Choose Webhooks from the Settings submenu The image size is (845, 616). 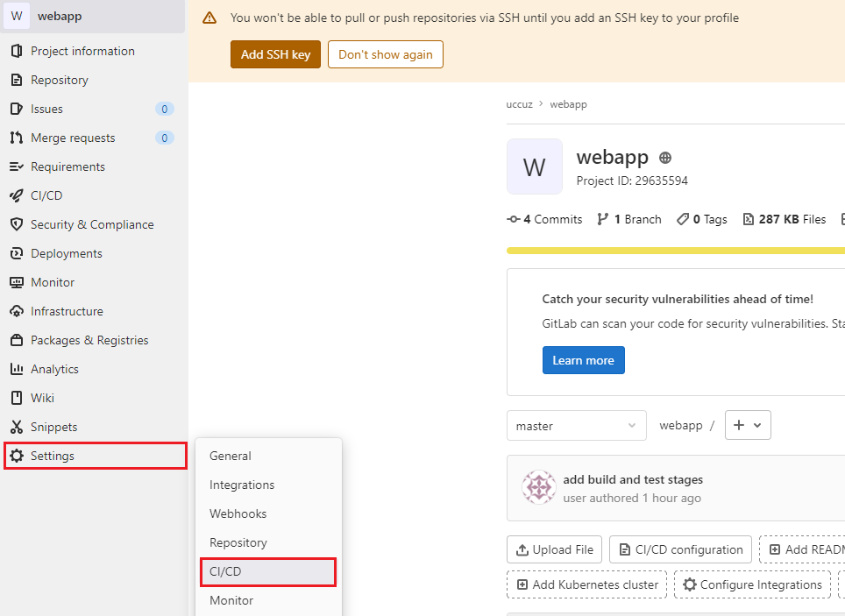pyautogui.click(x=238, y=513)
